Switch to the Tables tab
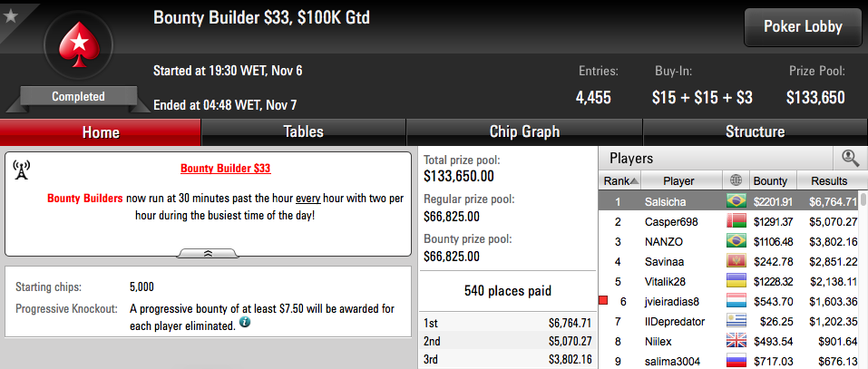The height and width of the screenshot is (369, 868). 303,132
